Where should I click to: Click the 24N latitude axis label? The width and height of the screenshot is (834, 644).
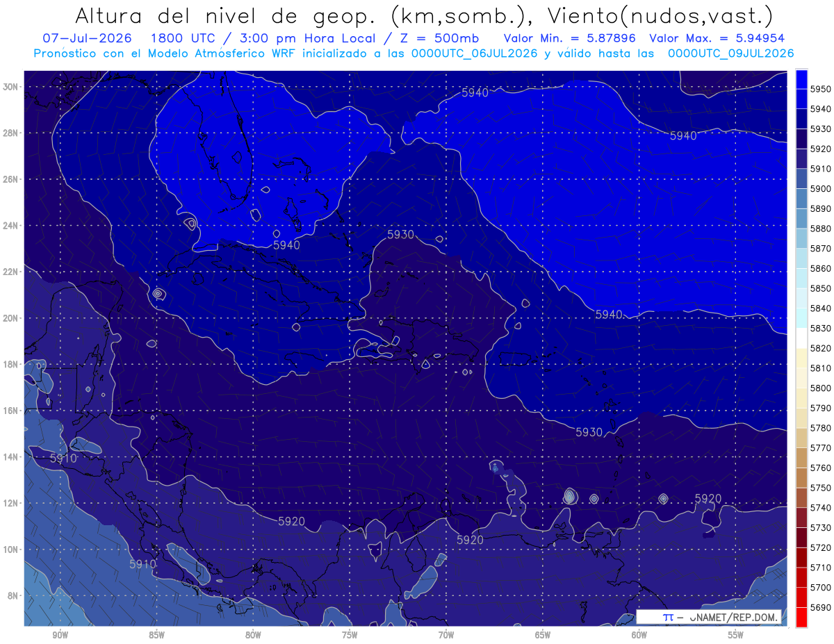tap(10, 226)
